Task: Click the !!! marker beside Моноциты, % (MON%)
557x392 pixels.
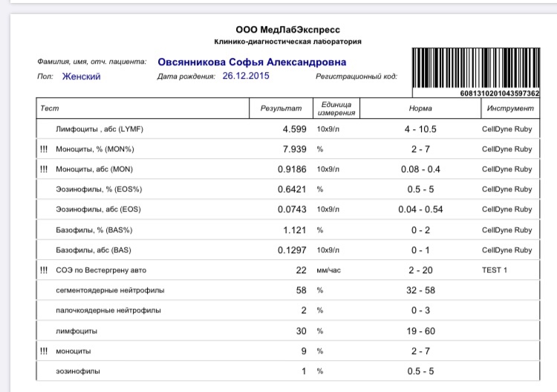Action: pos(44,149)
